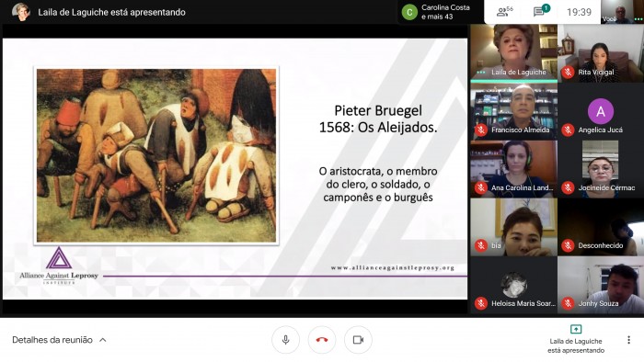The height and width of the screenshot is (362, 644).
Task: Click the Alliance Against Leprosy triangle logo
Action: (x=59, y=258)
